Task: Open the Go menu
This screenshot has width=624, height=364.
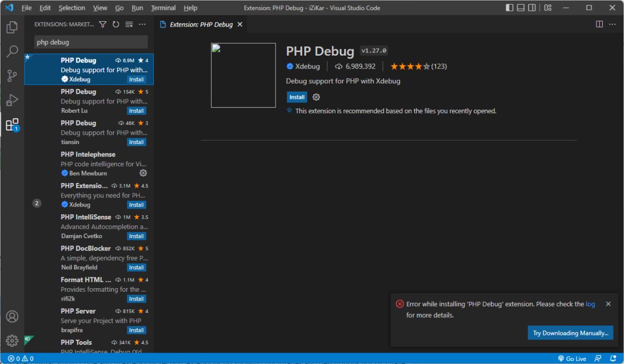Action: point(120,8)
